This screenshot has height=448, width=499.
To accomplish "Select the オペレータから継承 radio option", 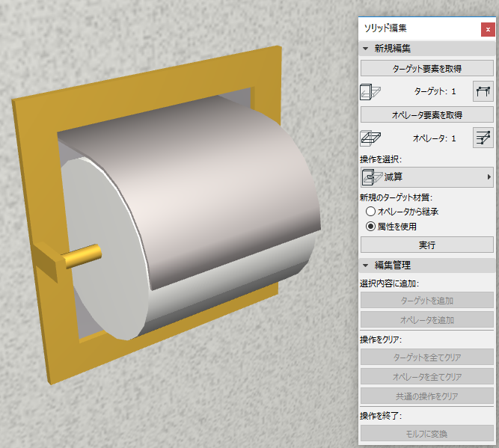I will coord(370,211).
